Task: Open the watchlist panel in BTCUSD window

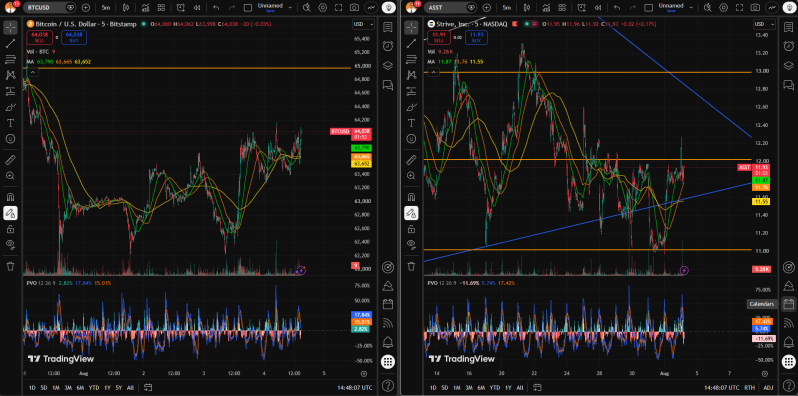Action: coord(388,27)
